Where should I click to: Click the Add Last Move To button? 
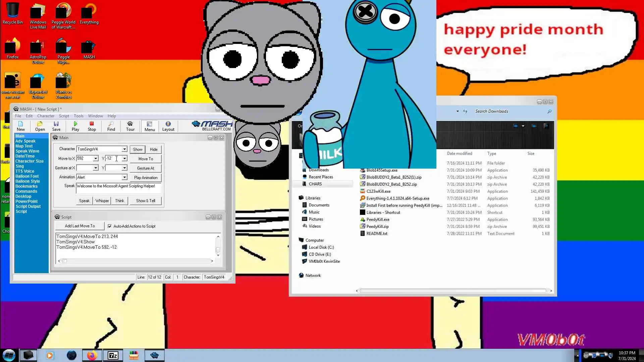click(80, 226)
